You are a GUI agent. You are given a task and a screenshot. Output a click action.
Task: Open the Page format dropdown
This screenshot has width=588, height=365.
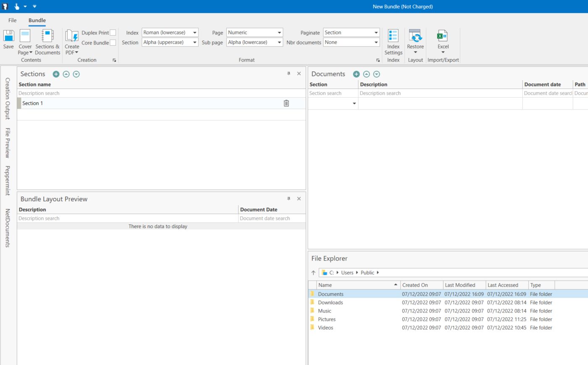[279, 33]
